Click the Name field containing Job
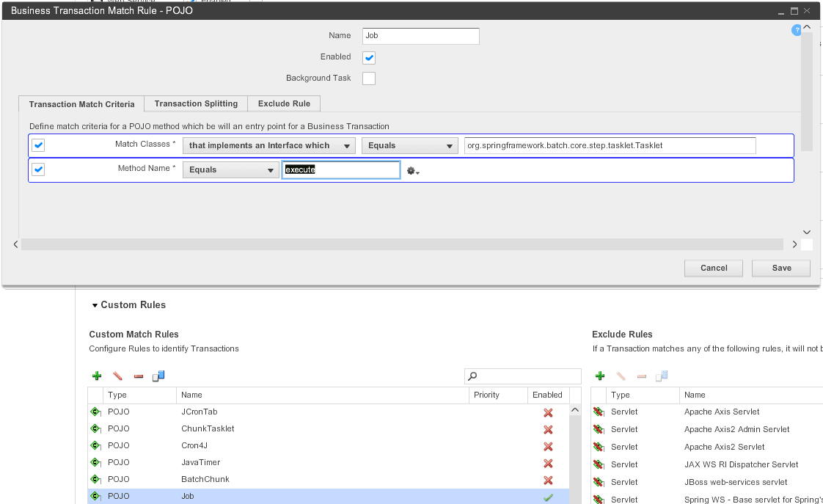 pyautogui.click(x=420, y=36)
